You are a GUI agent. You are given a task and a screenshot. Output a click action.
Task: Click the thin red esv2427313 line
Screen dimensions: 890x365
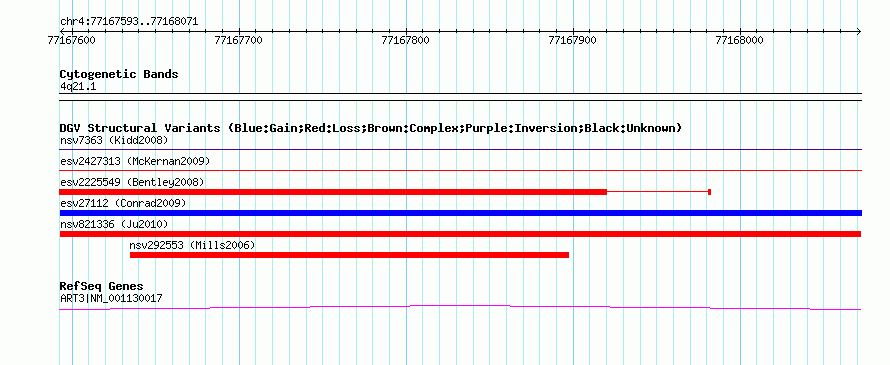coord(460,170)
